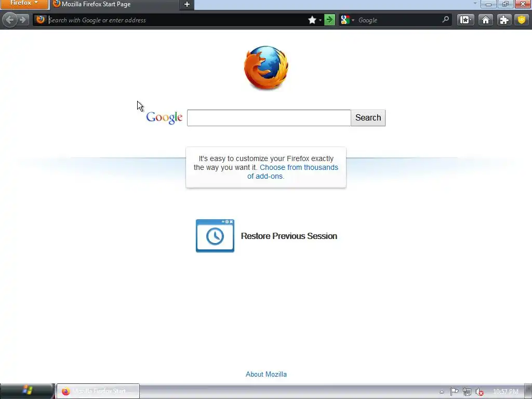Click the toolbar magnifier search icon
Viewport: 532px width, 399px height.
445,20
